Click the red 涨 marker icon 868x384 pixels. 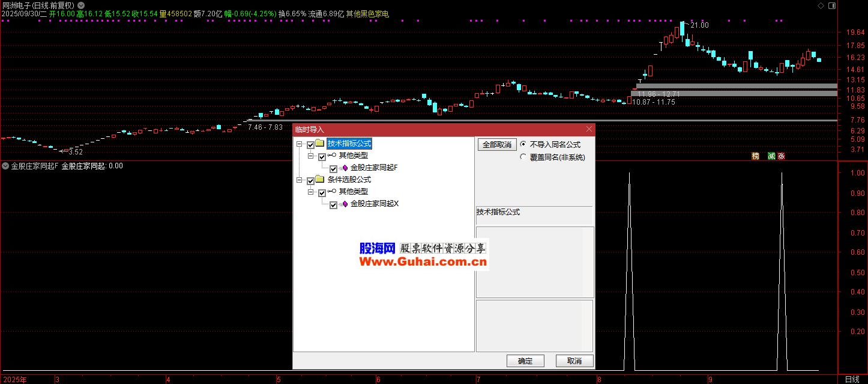781,156
